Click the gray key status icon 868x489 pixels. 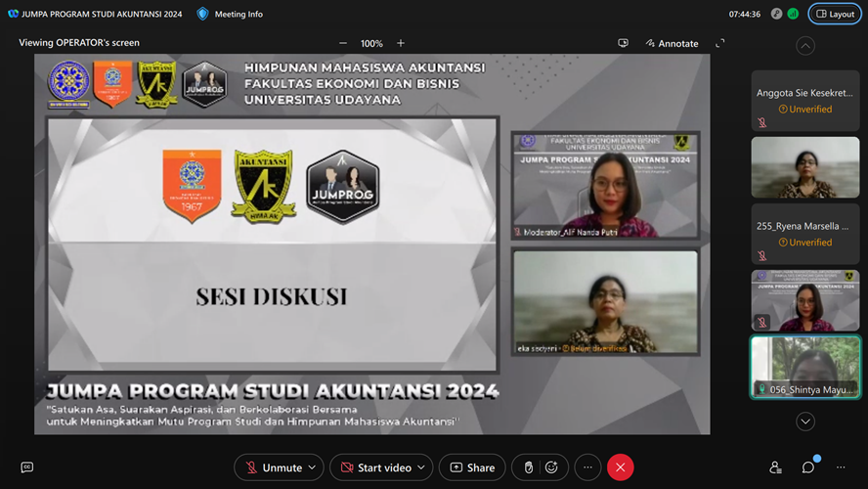coord(776,14)
